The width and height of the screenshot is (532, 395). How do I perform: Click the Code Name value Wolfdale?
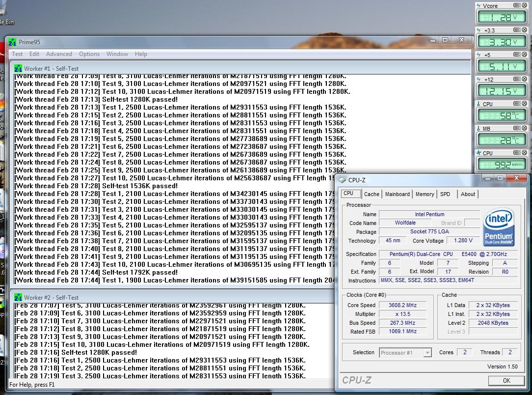pyautogui.click(x=405, y=223)
